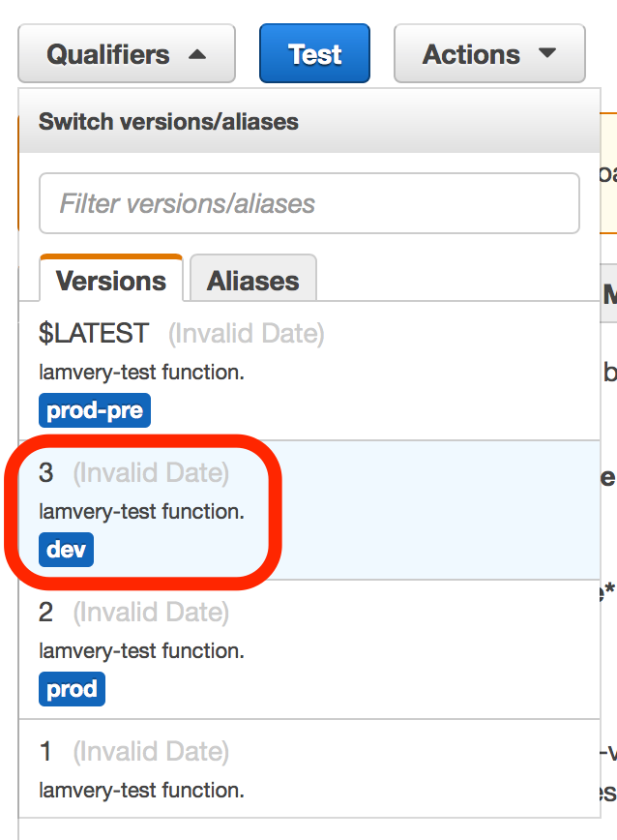Open the Actions dropdown menu
The height and width of the screenshot is (840, 617).
coord(488,54)
